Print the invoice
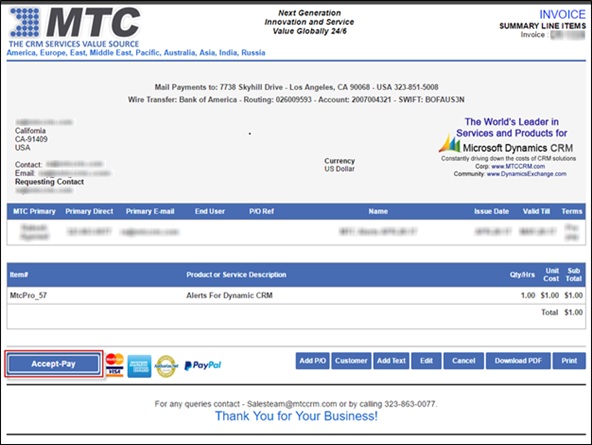The height and width of the screenshot is (445, 592). pos(569,361)
